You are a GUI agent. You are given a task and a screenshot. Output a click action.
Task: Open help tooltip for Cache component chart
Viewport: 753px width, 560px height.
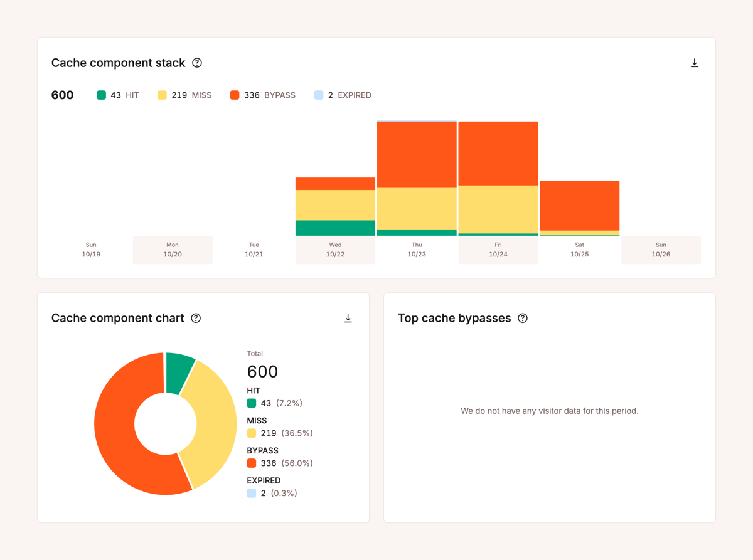pyautogui.click(x=196, y=318)
